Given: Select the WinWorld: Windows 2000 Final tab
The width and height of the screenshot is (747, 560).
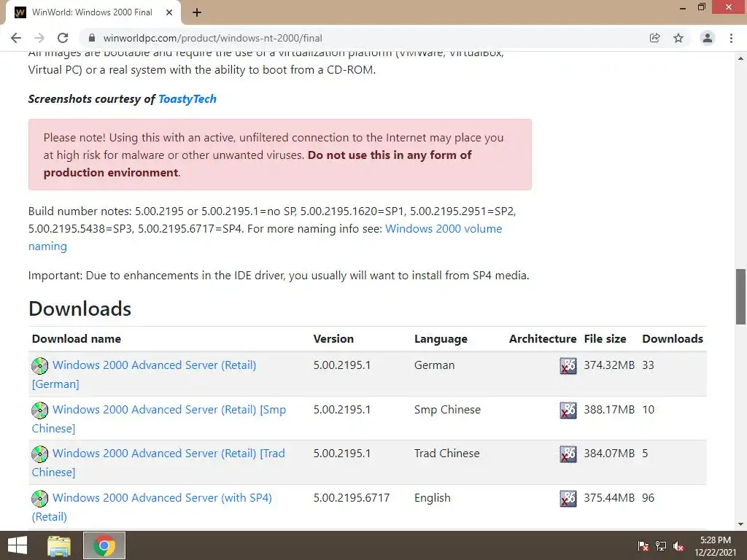Looking at the screenshot, I should coord(93,12).
